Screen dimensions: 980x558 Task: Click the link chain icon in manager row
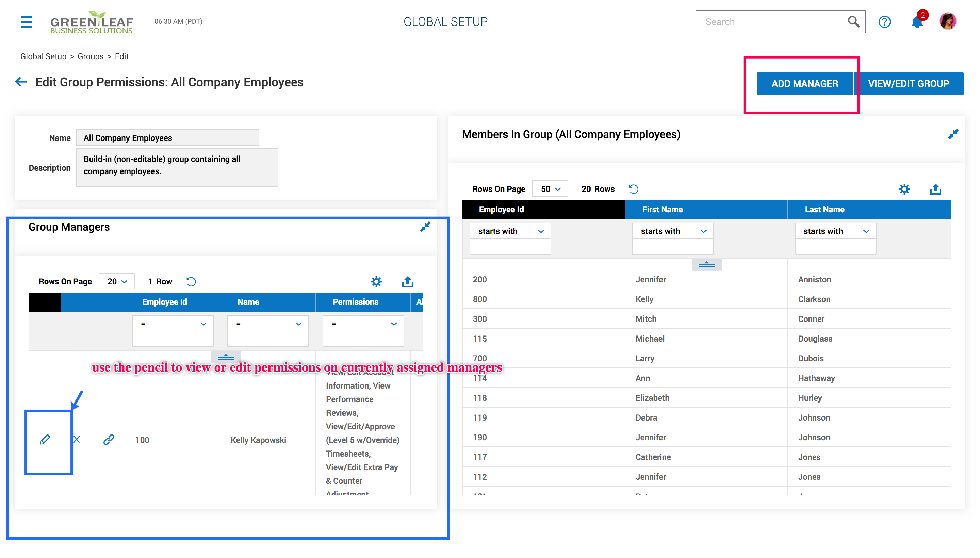click(109, 439)
